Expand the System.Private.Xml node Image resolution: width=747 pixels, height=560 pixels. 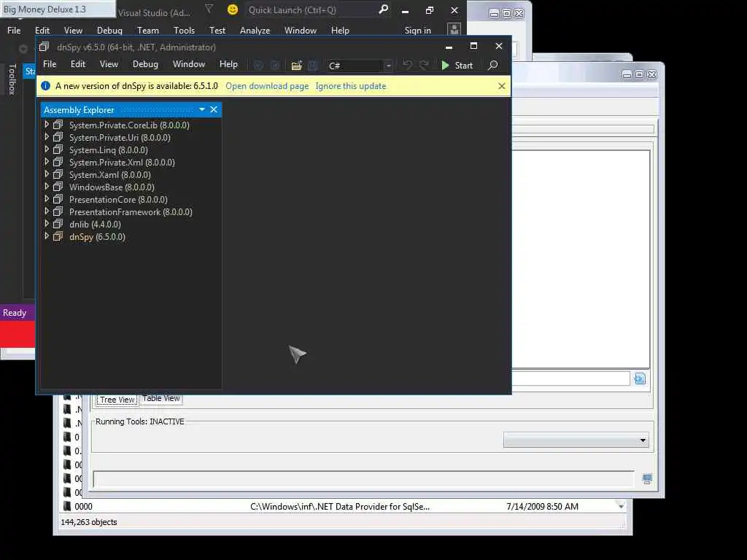pos(47,161)
